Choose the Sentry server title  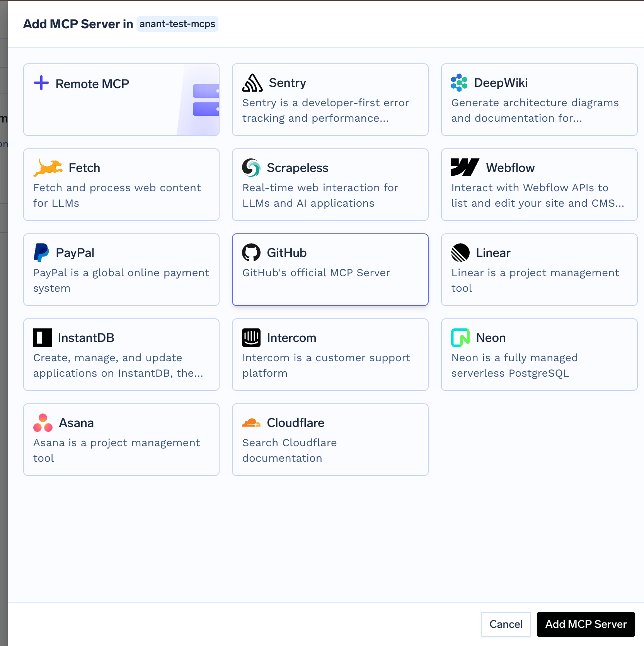[288, 83]
